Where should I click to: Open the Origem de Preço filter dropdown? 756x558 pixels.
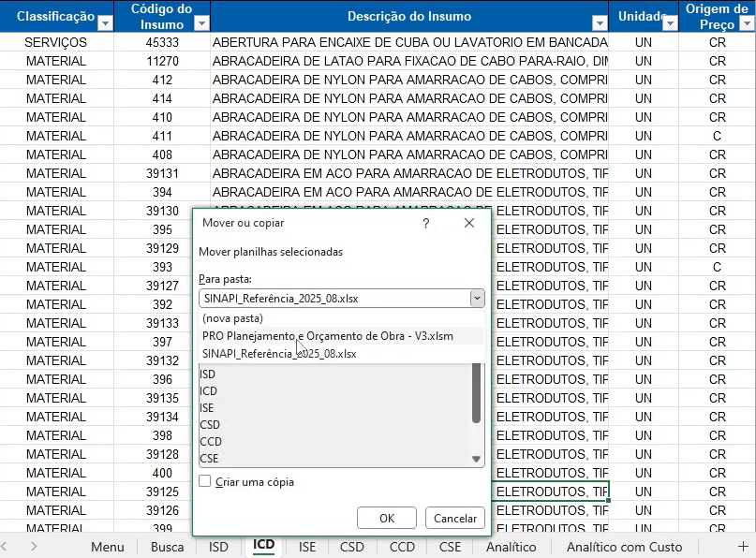tap(746, 23)
